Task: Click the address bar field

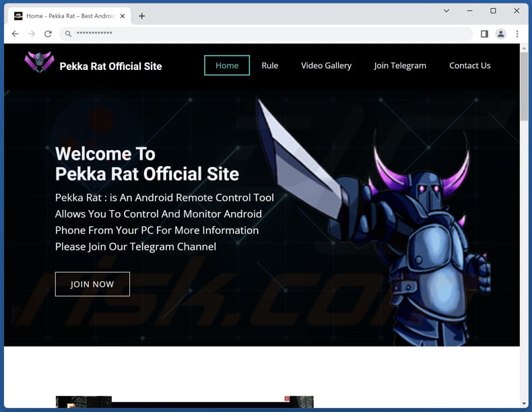Action: [x=266, y=34]
